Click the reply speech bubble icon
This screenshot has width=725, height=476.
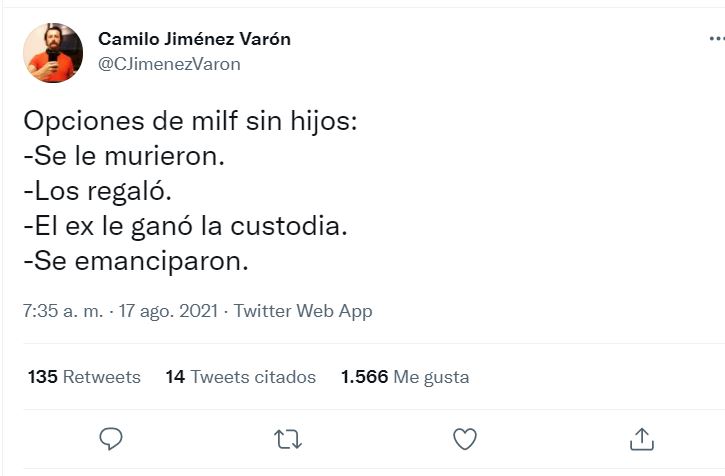point(112,438)
